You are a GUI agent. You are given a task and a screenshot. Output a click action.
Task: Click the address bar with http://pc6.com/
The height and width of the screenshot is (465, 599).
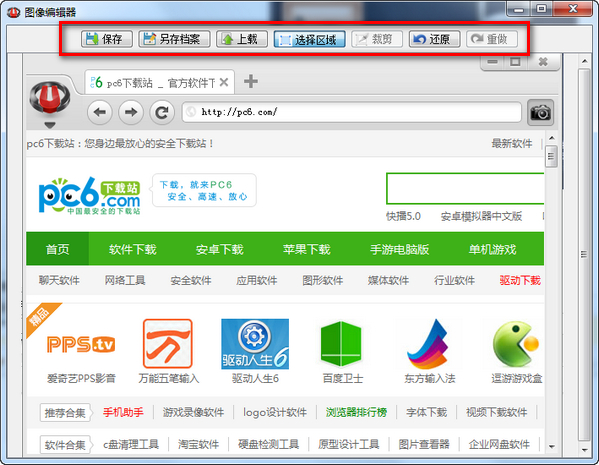coord(351,112)
